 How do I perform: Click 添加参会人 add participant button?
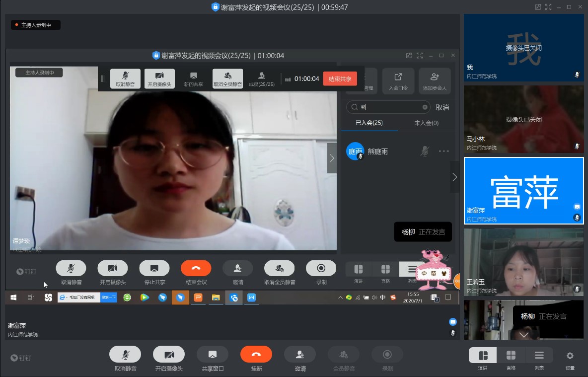435,81
